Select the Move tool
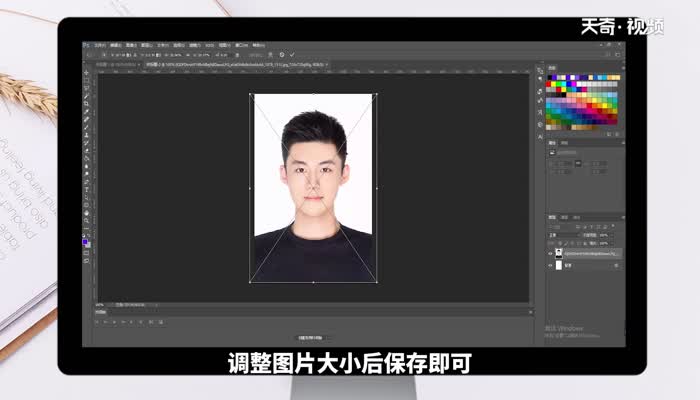The image size is (700, 400). tap(86, 72)
